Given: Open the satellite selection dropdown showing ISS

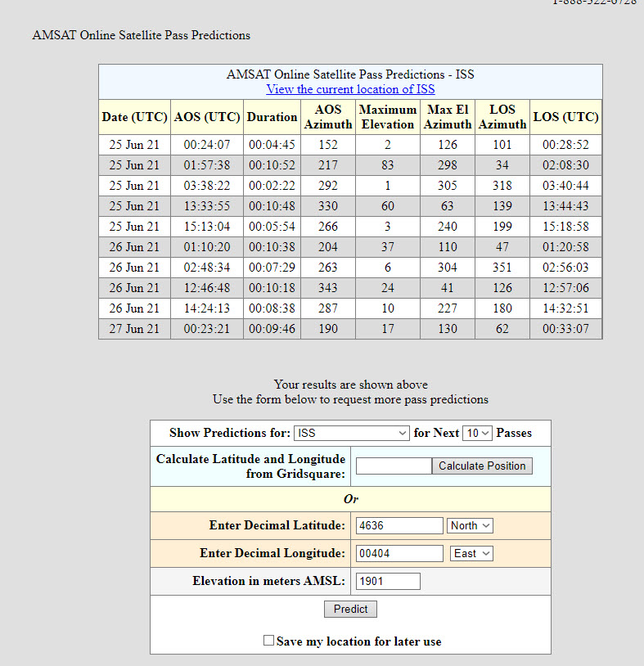Looking at the screenshot, I should tap(352, 433).
